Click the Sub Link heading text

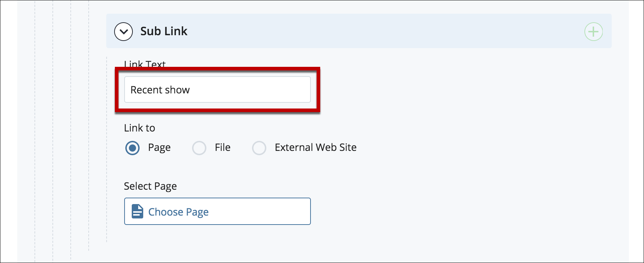pyautogui.click(x=164, y=31)
